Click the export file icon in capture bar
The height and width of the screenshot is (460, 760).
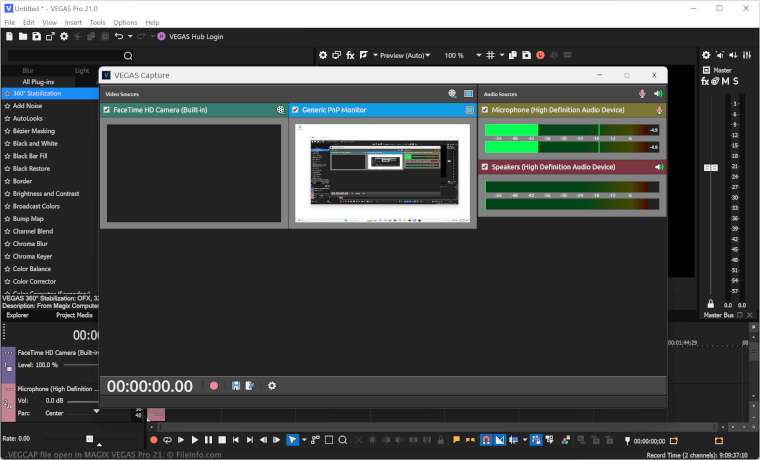point(250,386)
